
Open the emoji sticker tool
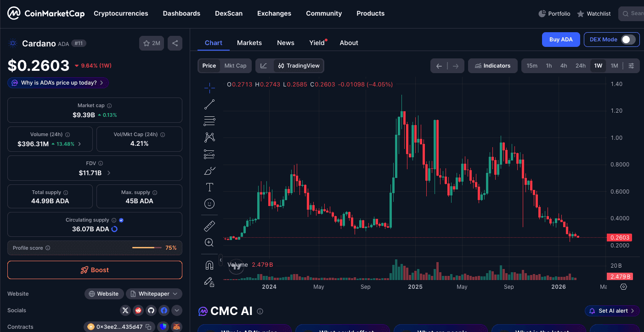(x=209, y=204)
